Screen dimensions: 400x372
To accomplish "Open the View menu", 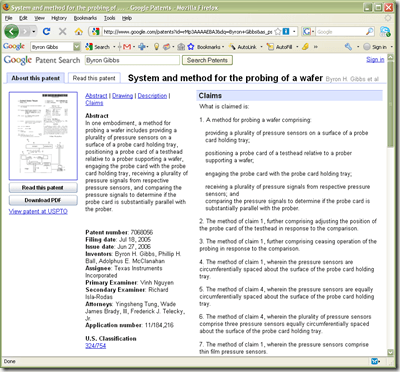I will tap(39, 18).
